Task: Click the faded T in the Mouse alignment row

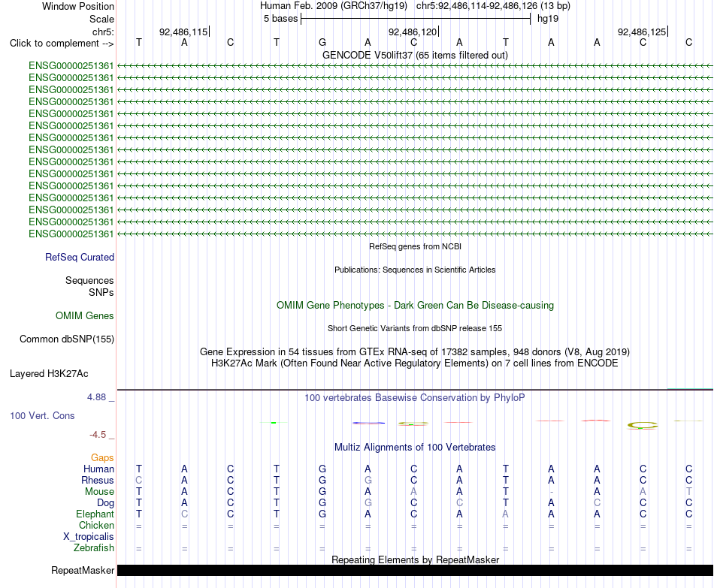Action: point(689,492)
